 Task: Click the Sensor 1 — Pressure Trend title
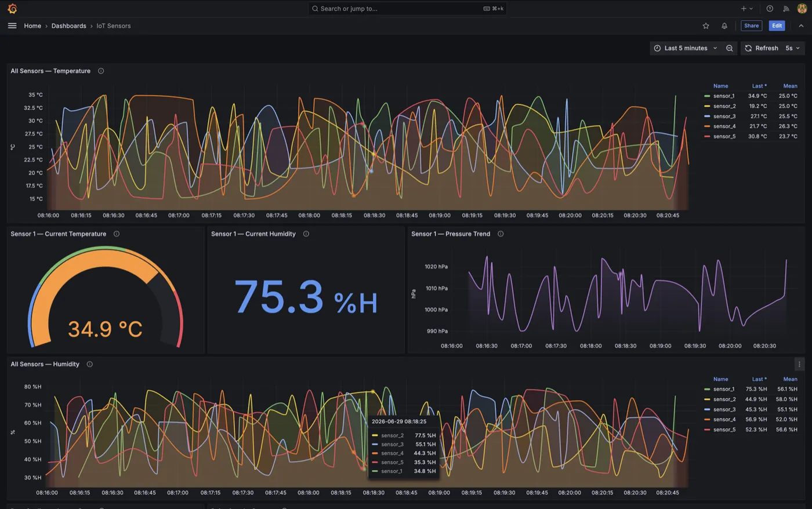451,234
